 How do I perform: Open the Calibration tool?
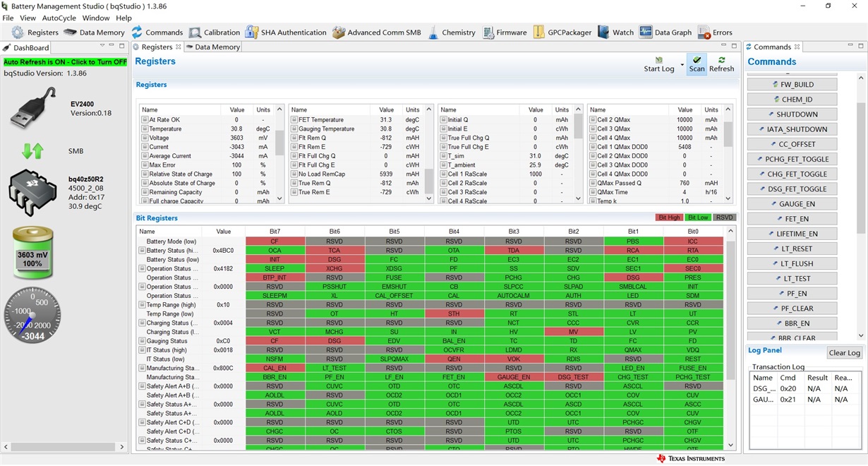(214, 32)
